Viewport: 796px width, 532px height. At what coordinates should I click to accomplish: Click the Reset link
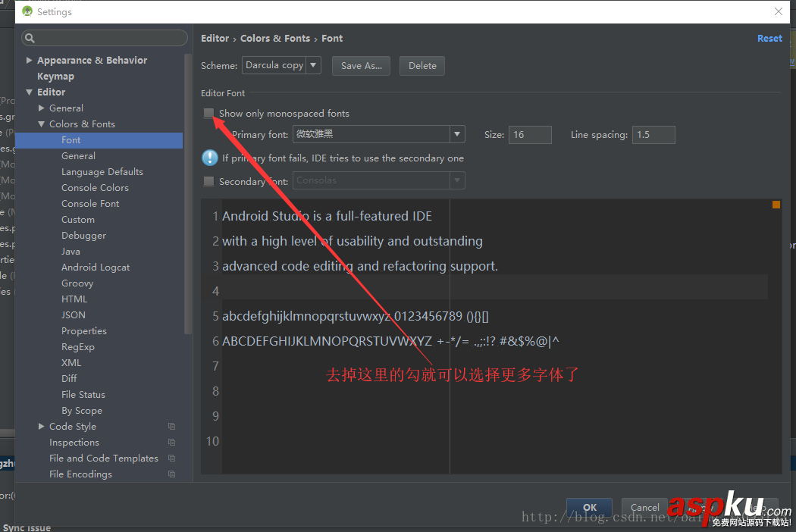(x=769, y=38)
